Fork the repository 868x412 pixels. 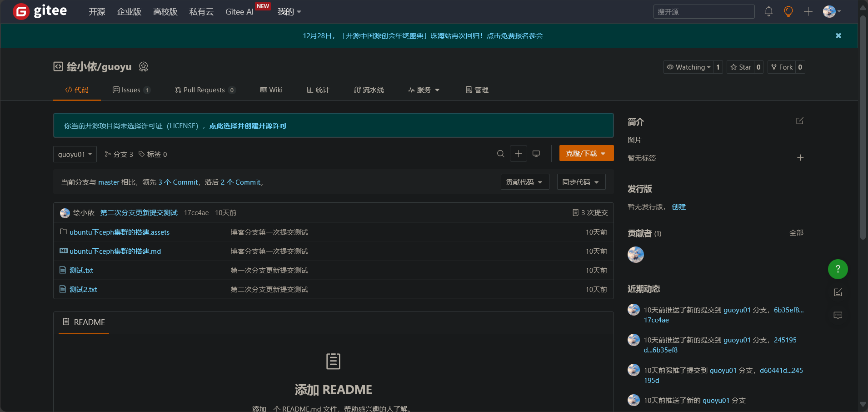pyautogui.click(x=782, y=67)
